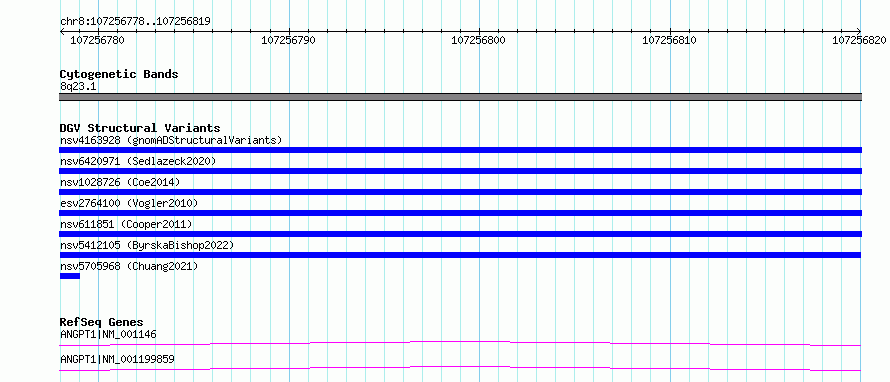Click ruler position 107256810
890x382 pixels.
click(x=670, y=40)
